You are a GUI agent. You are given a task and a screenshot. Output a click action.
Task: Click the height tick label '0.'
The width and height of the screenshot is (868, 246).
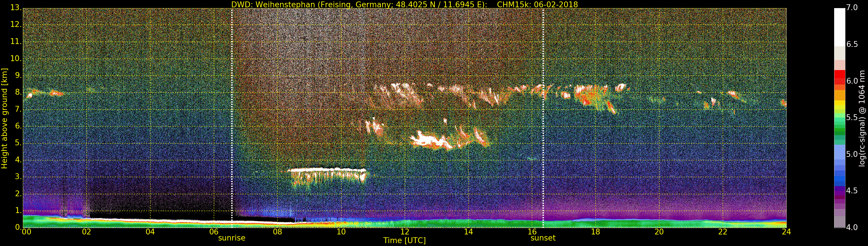pyautogui.click(x=18, y=227)
